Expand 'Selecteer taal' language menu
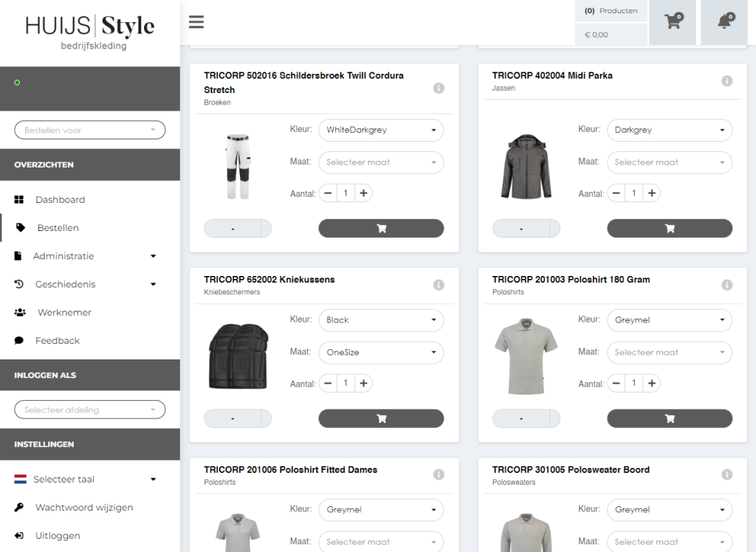The height and width of the screenshot is (552, 756). click(85, 479)
